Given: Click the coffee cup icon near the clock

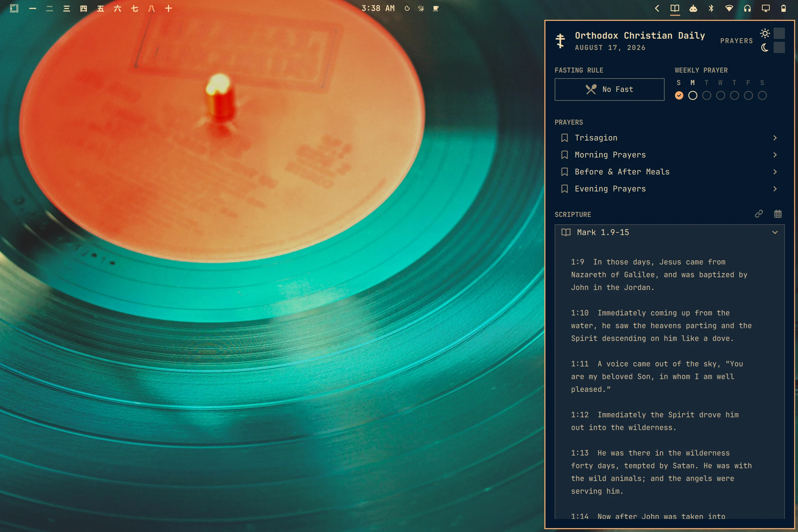Looking at the screenshot, I should pos(436,8).
